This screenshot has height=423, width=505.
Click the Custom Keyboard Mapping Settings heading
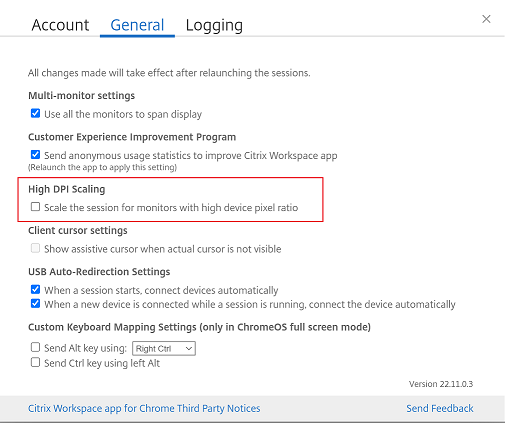click(x=199, y=327)
